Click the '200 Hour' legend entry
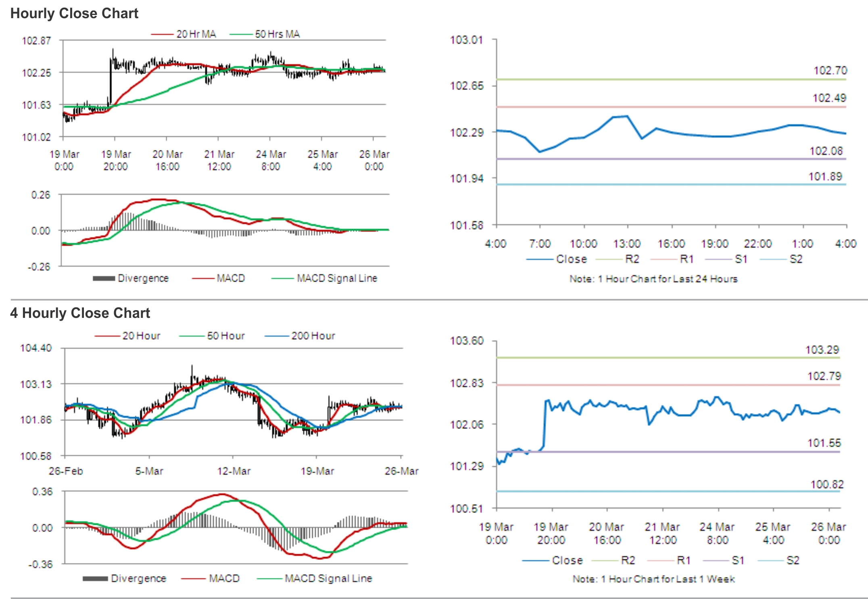The height and width of the screenshot is (599, 868). pyautogui.click(x=300, y=336)
